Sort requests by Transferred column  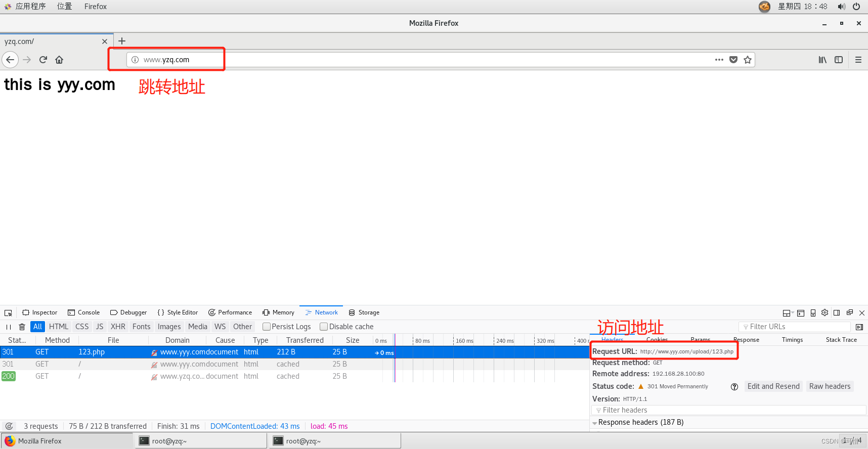pos(305,340)
